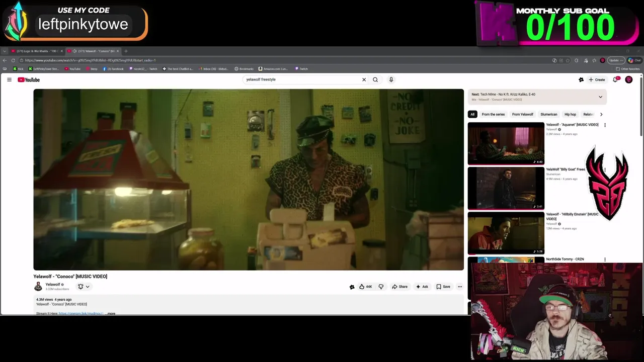Open the browser profile avatar icon
Image resolution: width=644 pixels, height=362 pixels.
[602, 60]
